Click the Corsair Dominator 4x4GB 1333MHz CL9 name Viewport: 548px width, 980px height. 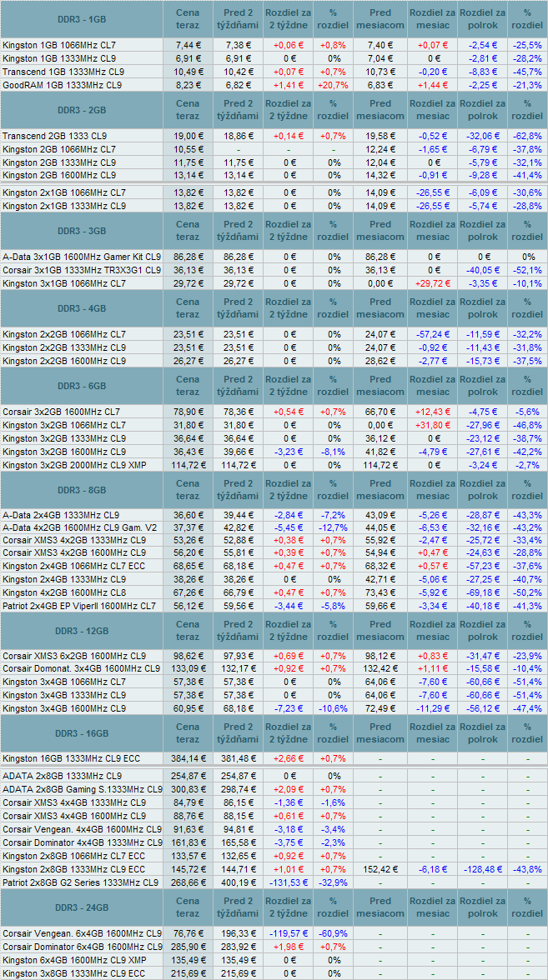[82, 842]
